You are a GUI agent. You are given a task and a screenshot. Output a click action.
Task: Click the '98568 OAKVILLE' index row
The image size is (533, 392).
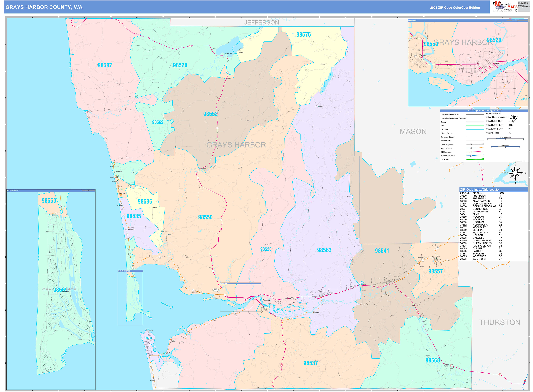[x=481, y=238]
